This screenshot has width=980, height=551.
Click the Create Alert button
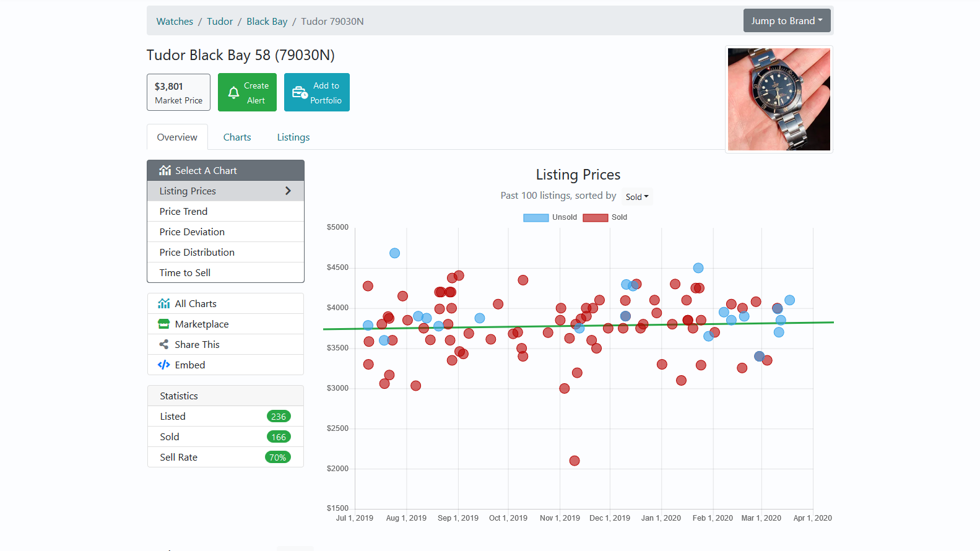click(247, 92)
